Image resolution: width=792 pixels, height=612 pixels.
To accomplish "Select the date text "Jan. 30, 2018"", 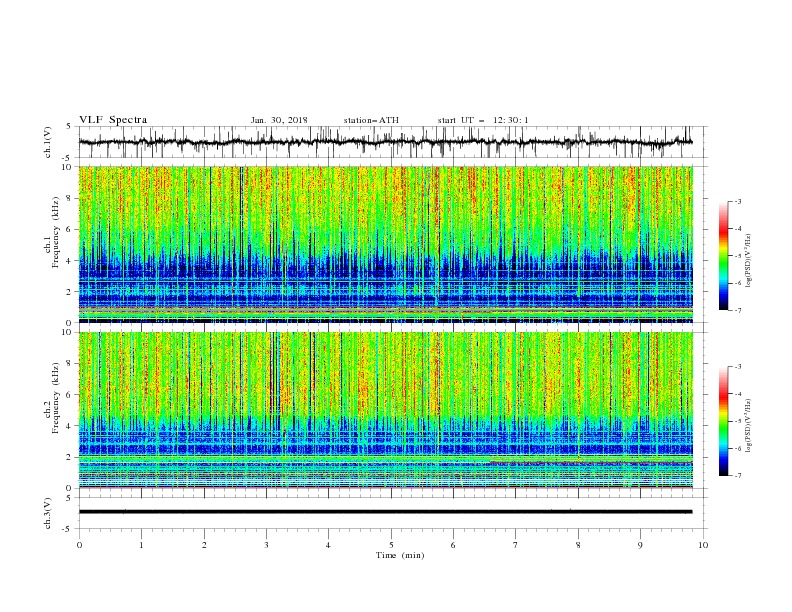I will pyautogui.click(x=279, y=120).
